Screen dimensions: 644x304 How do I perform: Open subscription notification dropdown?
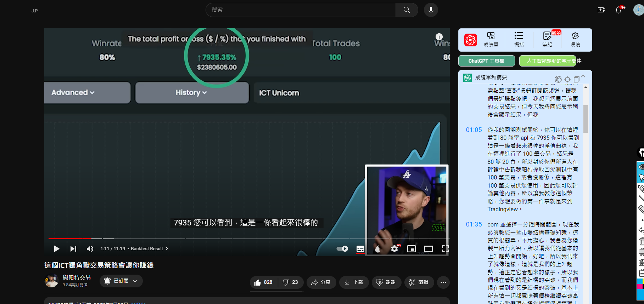tap(121, 281)
